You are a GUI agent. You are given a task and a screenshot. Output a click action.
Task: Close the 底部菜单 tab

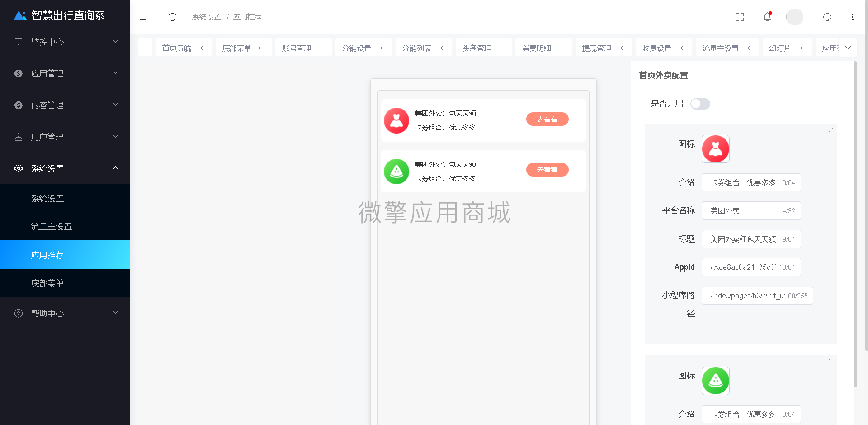coord(260,48)
